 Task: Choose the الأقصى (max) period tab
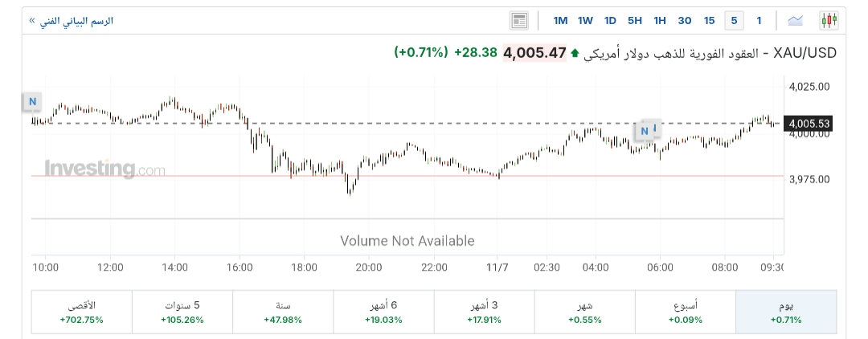pos(81,312)
